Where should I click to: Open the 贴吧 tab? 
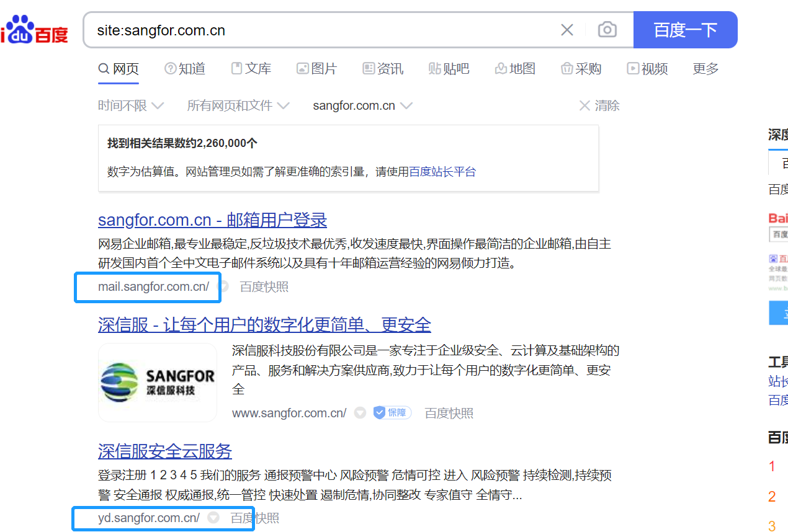pos(449,69)
